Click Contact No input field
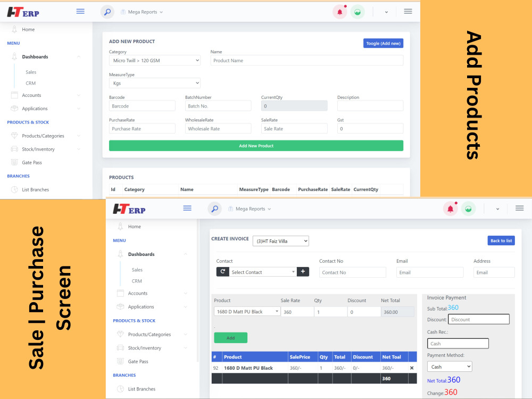This screenshot has height=399, width=532. pos(353,272)
